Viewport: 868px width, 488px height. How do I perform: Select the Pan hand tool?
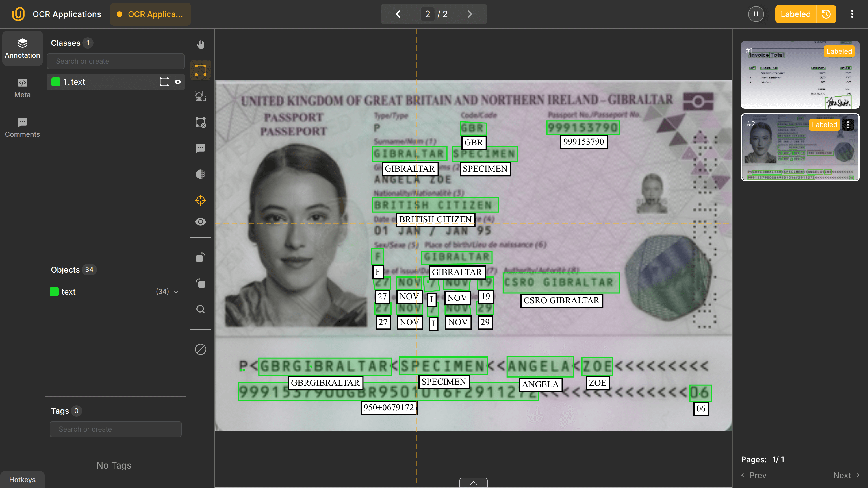point(201,44)
